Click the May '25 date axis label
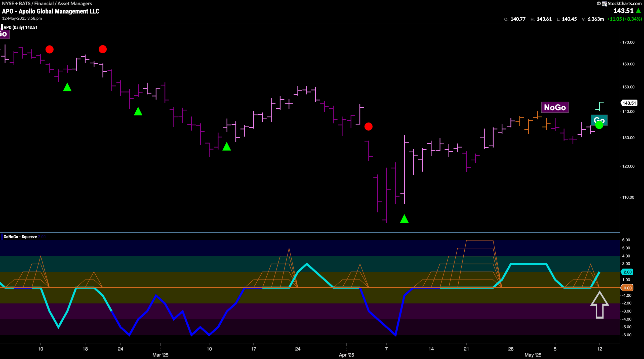 533,355
